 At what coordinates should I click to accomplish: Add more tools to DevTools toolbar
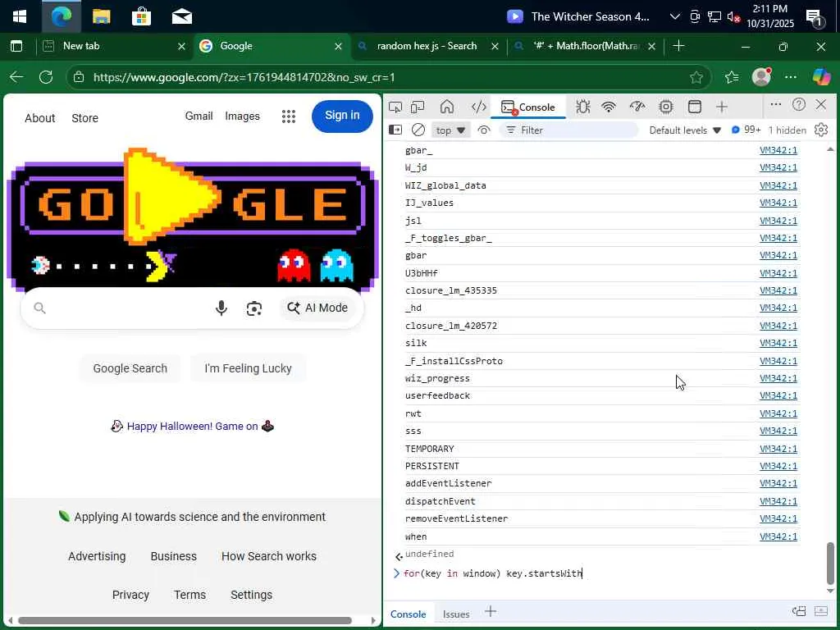click(x=722, y=107)
